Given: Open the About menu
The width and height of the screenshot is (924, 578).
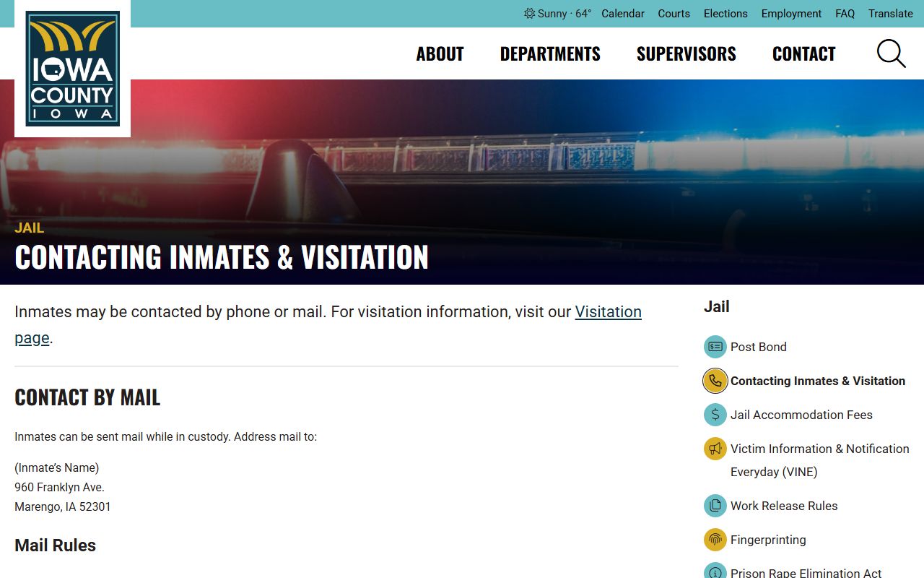Looking at the screenshot, I should [x=440, y=54].
